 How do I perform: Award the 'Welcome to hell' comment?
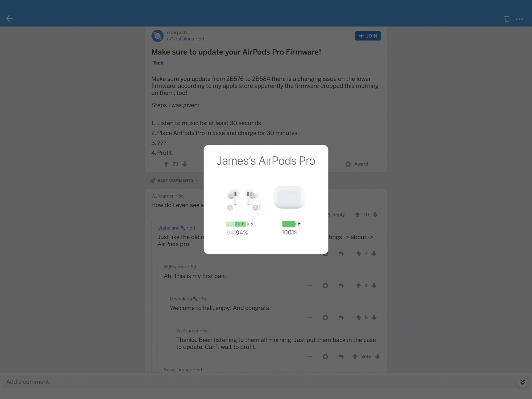(325, 318)
